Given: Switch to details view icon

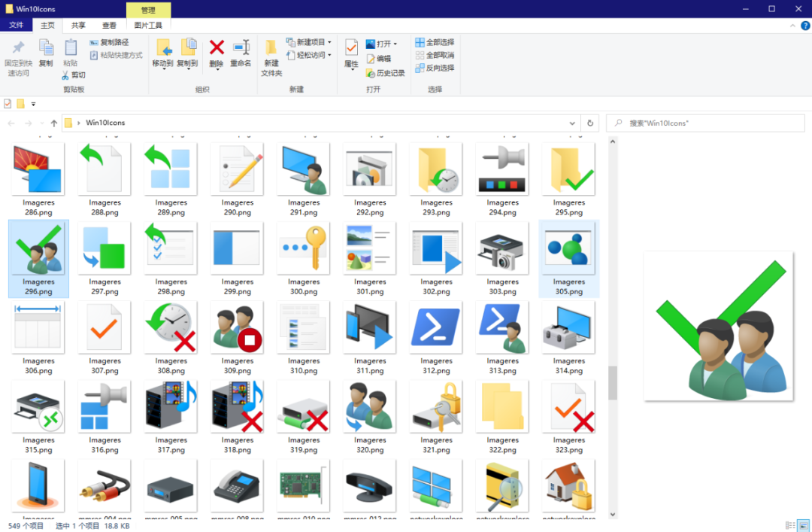Looking at the screenshot, I should [790, 526].
